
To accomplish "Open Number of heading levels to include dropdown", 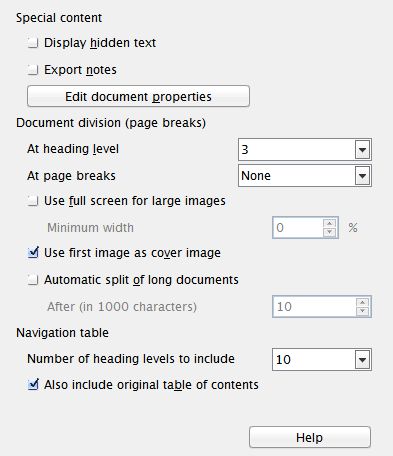I will (322, 359).
